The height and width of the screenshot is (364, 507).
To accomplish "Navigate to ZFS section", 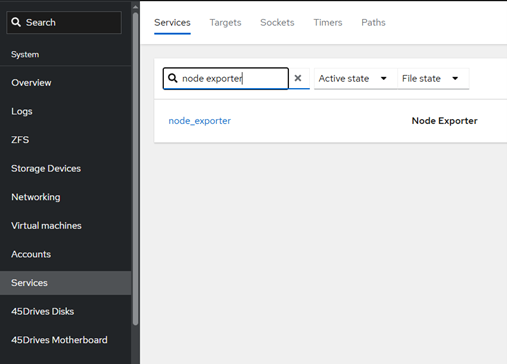I will click(x=20, y=140).
